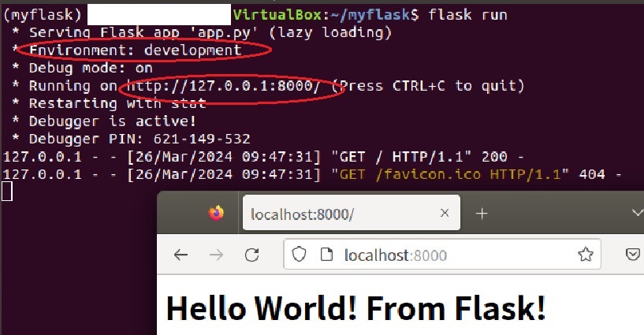
Task: Expand the list all tabs chevron
Action: tap(636, 213)
